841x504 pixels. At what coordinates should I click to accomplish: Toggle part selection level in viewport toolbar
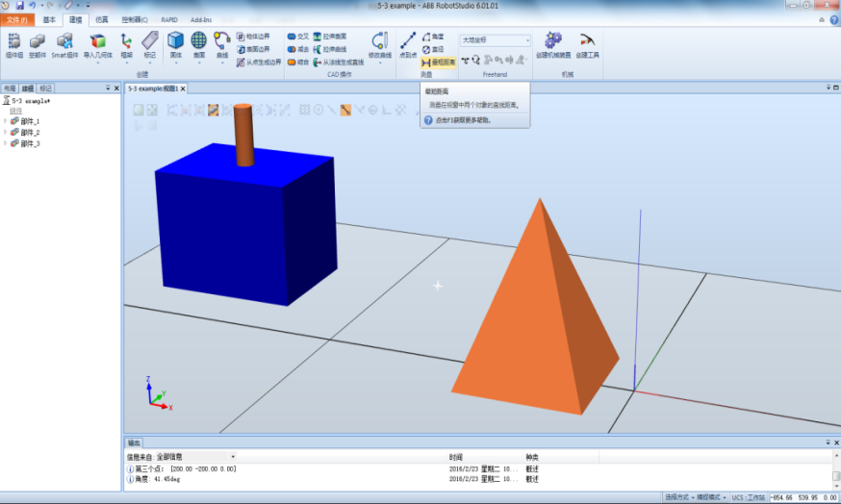click(x=213, y=110)
